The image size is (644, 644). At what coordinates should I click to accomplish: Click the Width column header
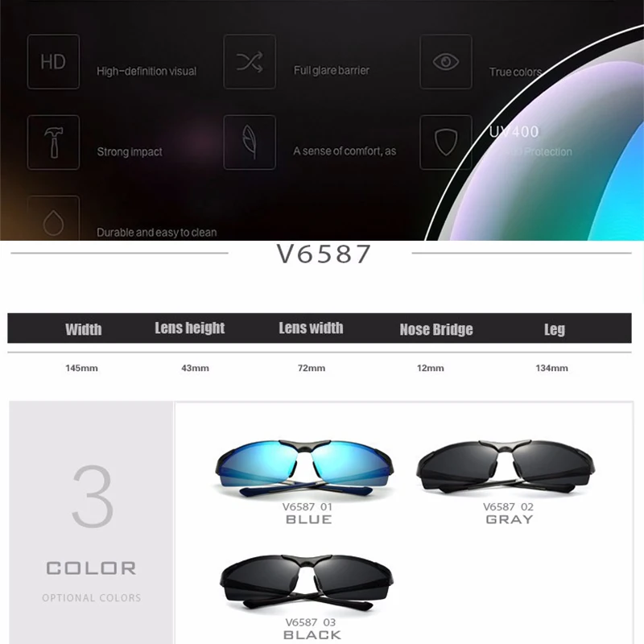84,329
